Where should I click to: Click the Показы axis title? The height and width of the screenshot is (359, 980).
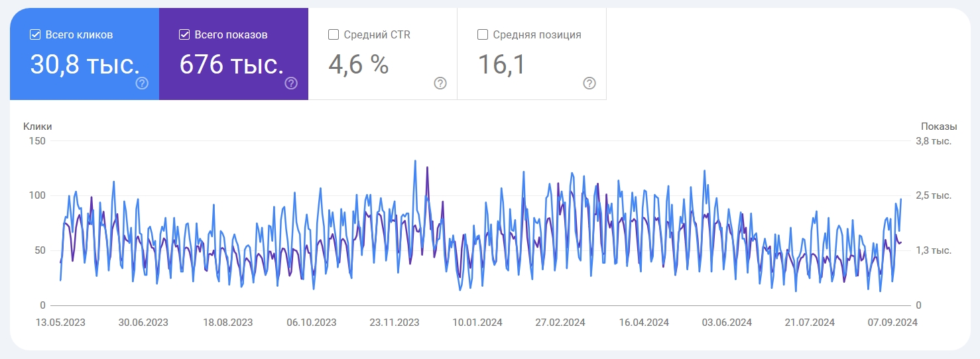pos(939,127)
